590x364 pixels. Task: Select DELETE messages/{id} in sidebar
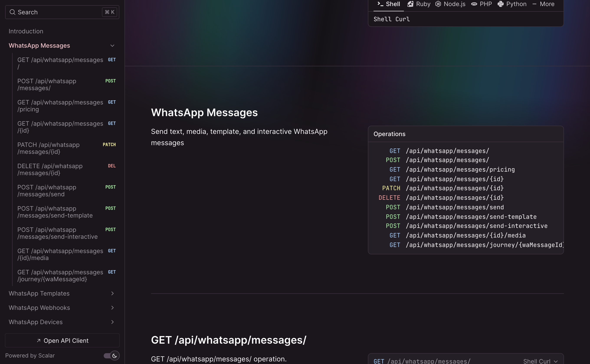point(67,169)
